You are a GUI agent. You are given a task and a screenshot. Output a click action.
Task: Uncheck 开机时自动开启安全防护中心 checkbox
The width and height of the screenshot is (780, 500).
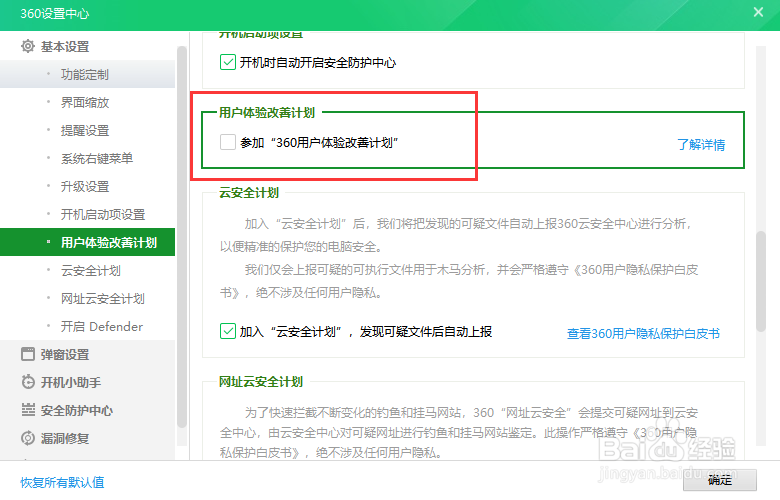tap(228, 62)
